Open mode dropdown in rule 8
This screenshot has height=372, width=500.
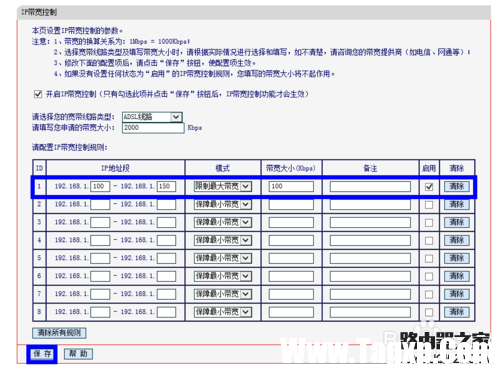pyautogui.click(x=222, y=312)
